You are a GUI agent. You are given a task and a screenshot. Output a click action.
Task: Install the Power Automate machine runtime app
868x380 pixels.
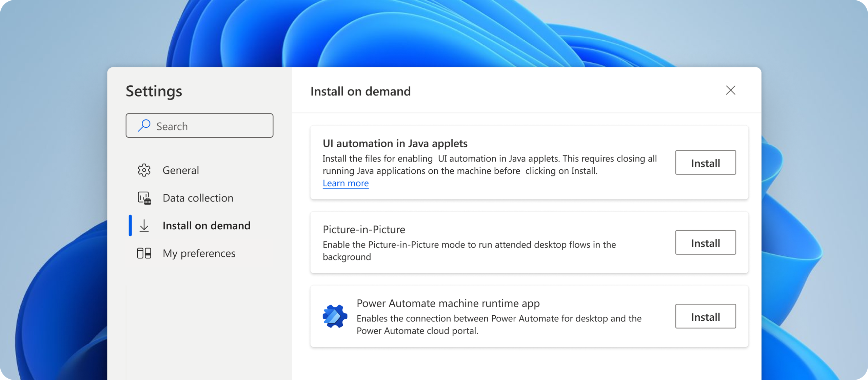pyautogui.click(x=706, y=316)
